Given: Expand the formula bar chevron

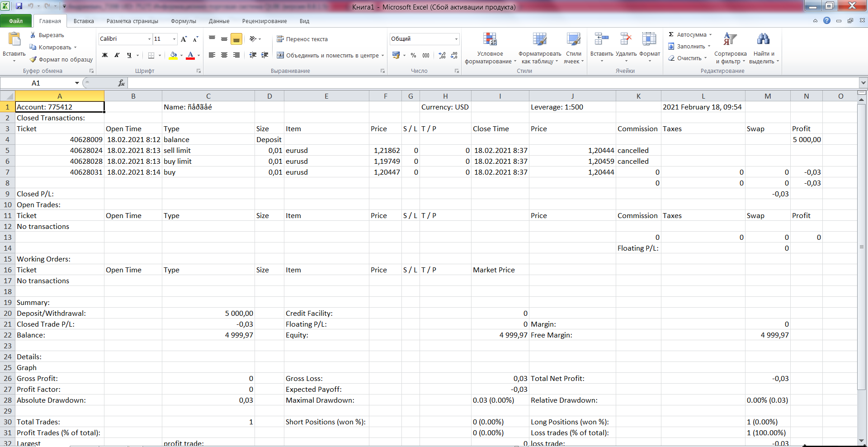Looking at the screenshot, I should tap(863, 83).
